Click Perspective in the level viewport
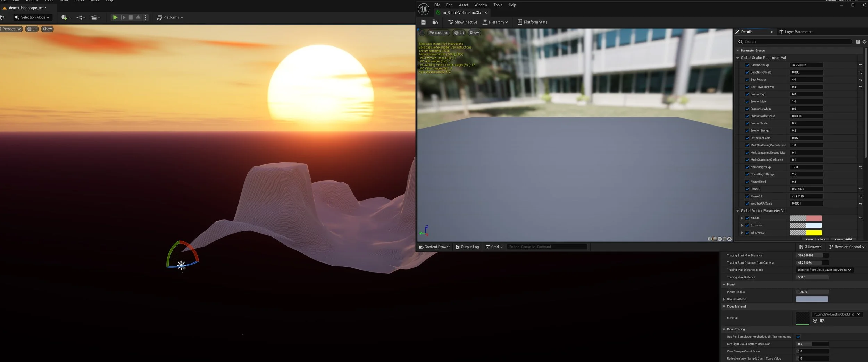Screen dimensions: 868x362 [11, 29]
